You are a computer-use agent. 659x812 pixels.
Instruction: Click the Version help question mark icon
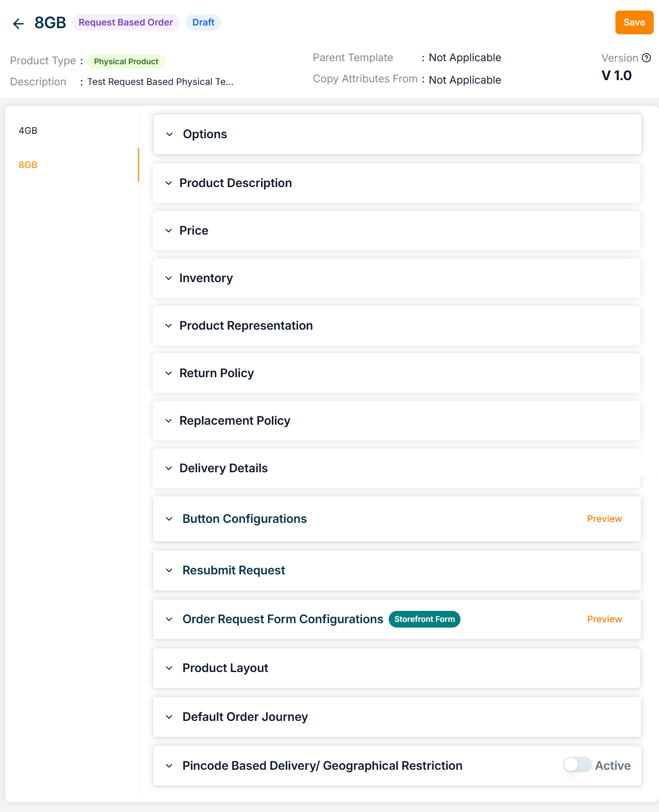click(x=646, y=58)
